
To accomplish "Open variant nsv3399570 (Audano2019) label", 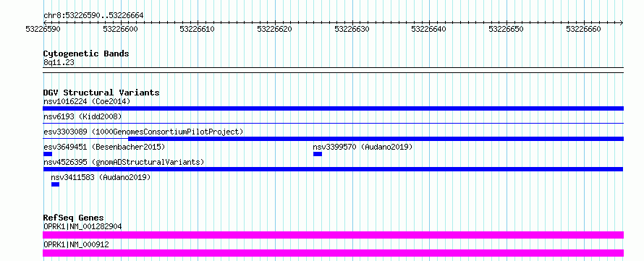I will tap(363, 147).
